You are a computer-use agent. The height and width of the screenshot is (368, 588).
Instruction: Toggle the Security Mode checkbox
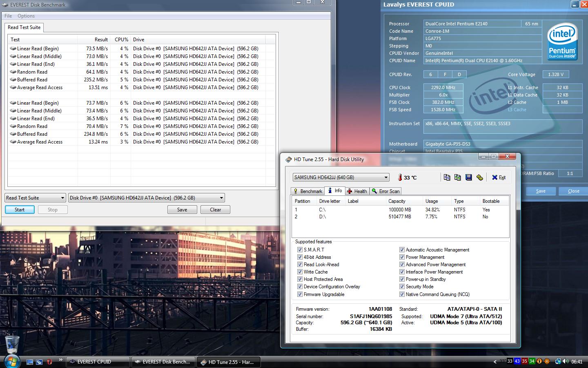(x=402, y=286)
